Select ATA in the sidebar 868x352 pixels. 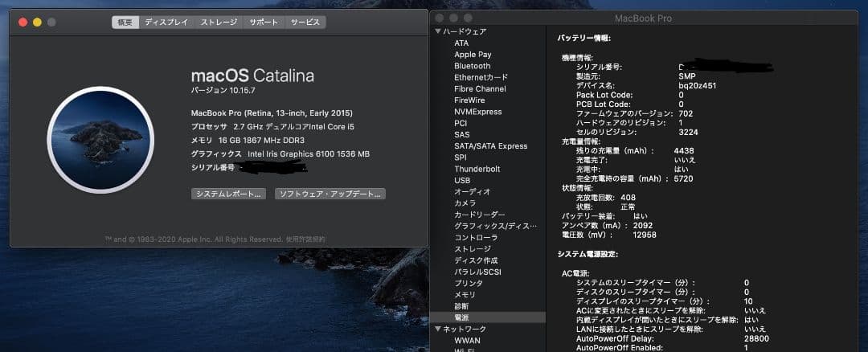coord(461,43)
